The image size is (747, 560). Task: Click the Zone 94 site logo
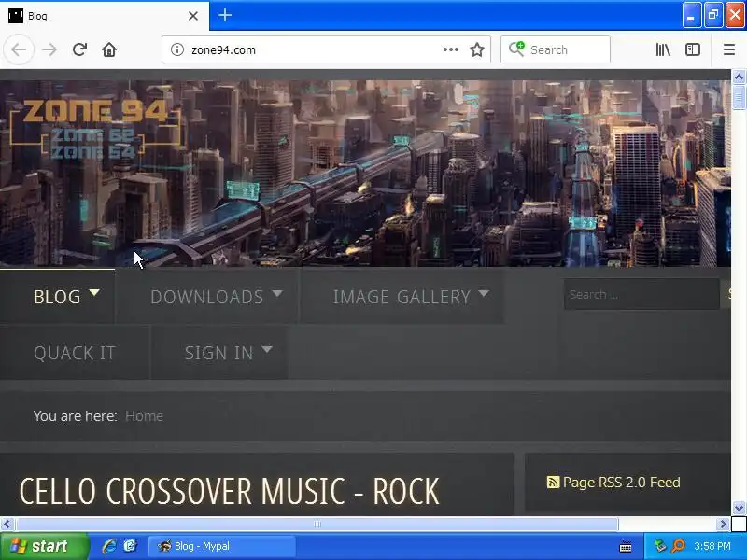tap(95, 128)
